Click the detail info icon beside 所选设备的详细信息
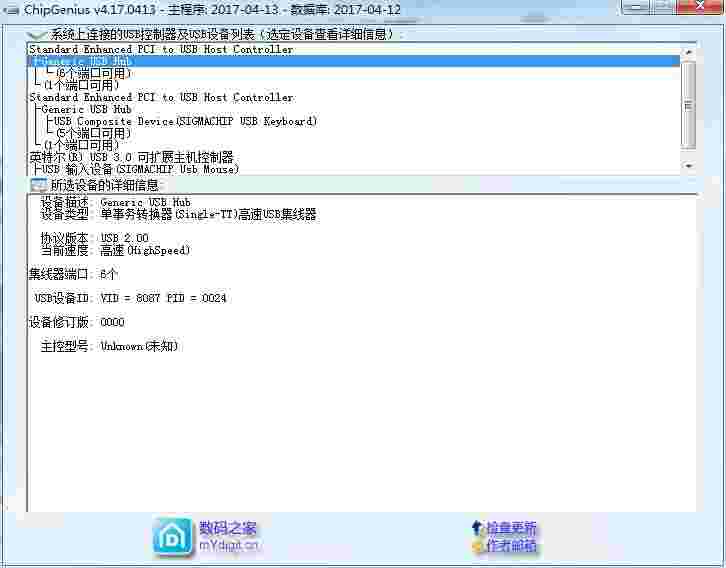Screen dimensions: 726x568 click(38, 185)
